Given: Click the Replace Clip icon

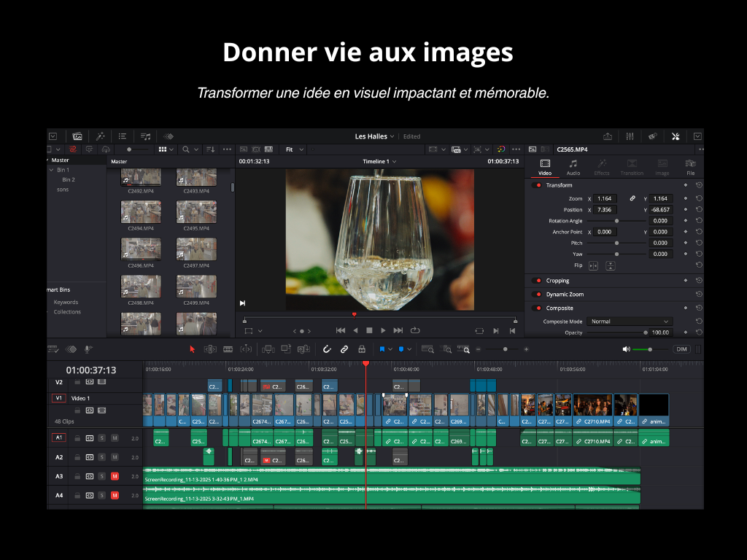Looking at the screenshot, I should click(x=303, y=349).
